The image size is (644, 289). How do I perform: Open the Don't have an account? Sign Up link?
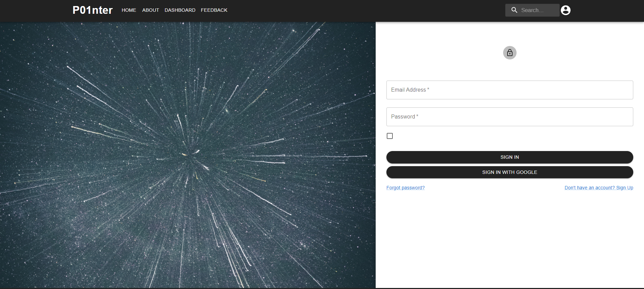pyautogui.click(x=599, y=188)
